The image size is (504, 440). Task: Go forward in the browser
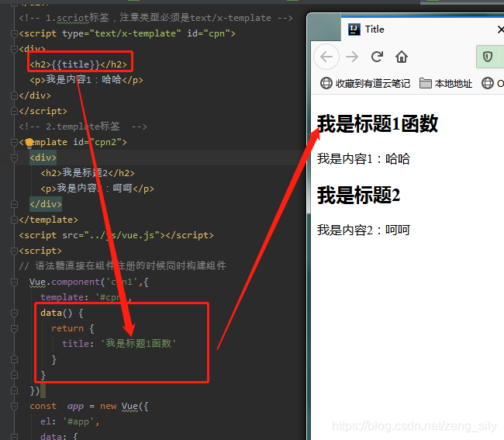pyautogui.click(x=352, y=57)
